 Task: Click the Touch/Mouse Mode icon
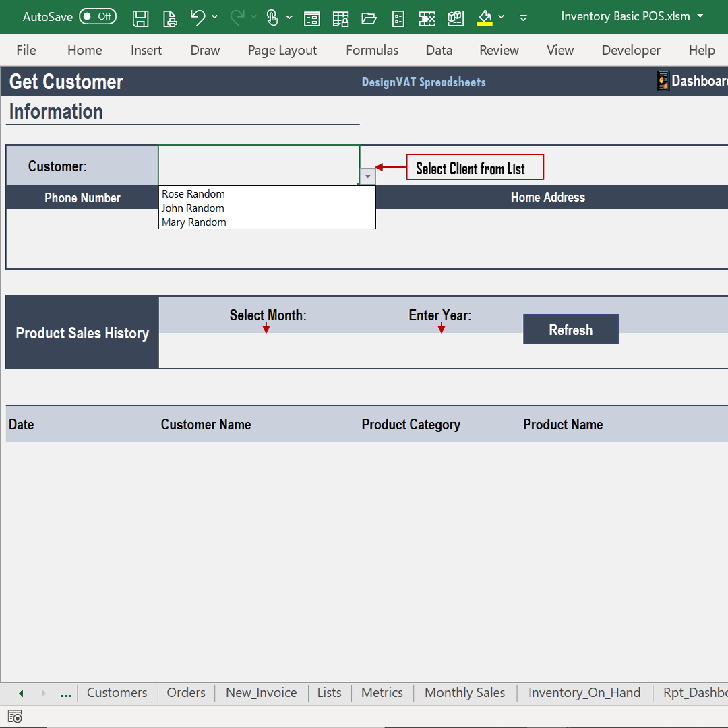[x=274, y=18]
